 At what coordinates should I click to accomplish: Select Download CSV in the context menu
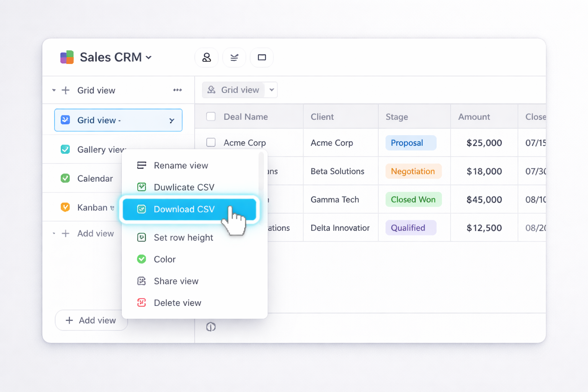pyautogui.click(x=190, y=209)
